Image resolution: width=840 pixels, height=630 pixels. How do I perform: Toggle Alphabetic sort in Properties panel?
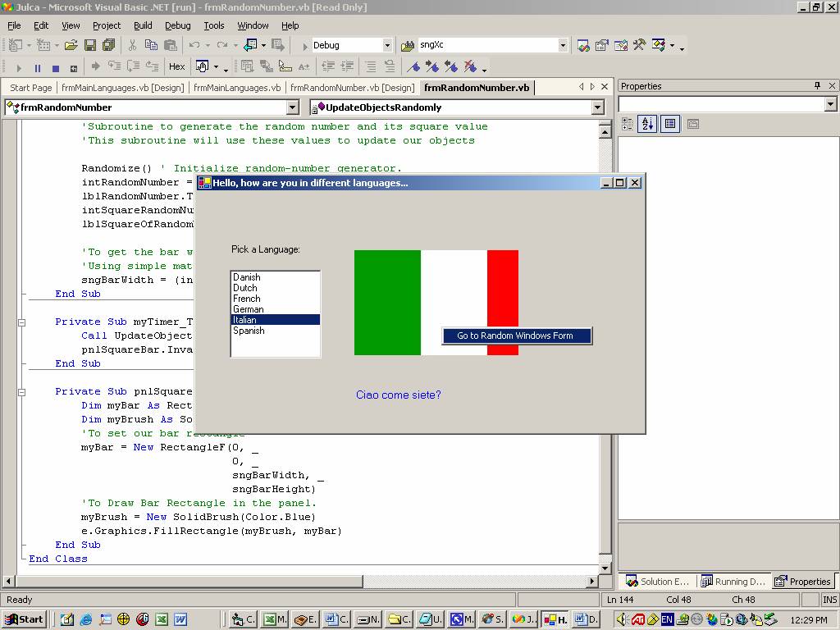(646, 124)
